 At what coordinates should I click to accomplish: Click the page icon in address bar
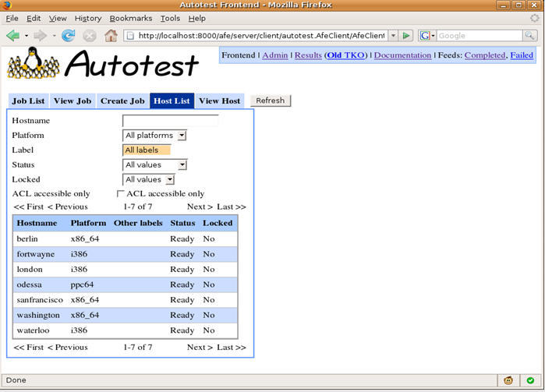(130, 35)
